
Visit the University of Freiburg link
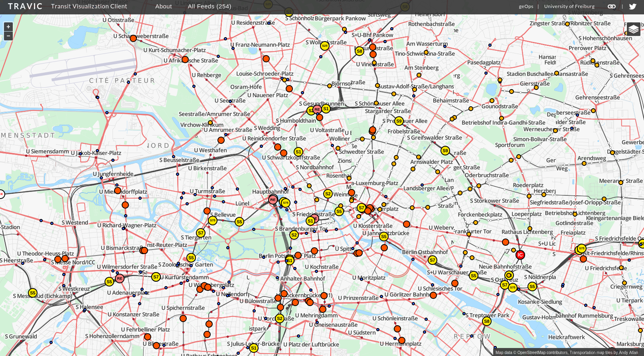[x=569, y=6]
